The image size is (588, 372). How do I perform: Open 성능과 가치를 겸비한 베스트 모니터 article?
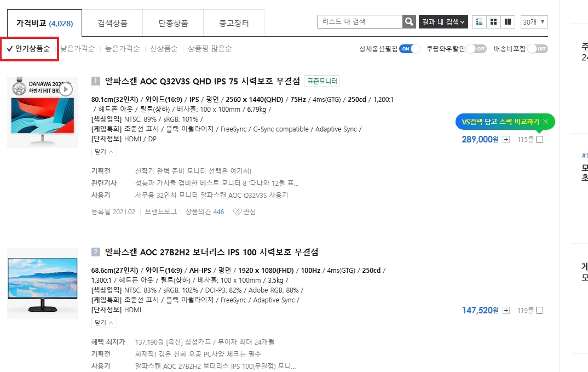click(217, 183)
